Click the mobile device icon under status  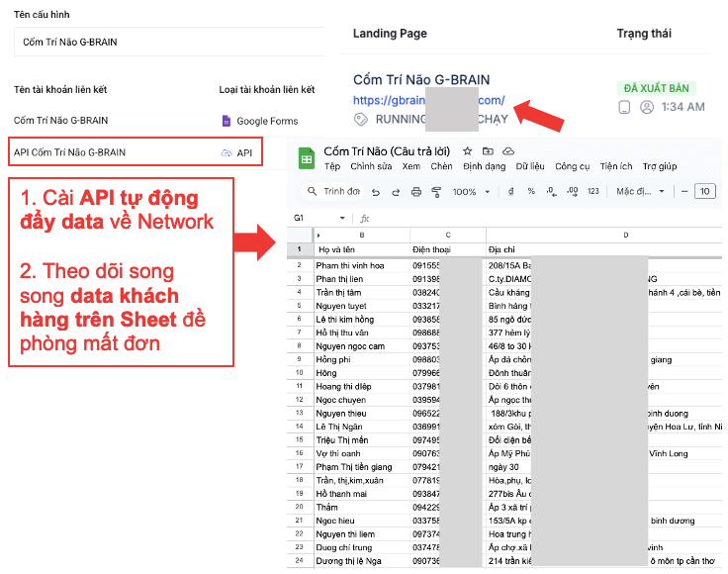(624, 107)
